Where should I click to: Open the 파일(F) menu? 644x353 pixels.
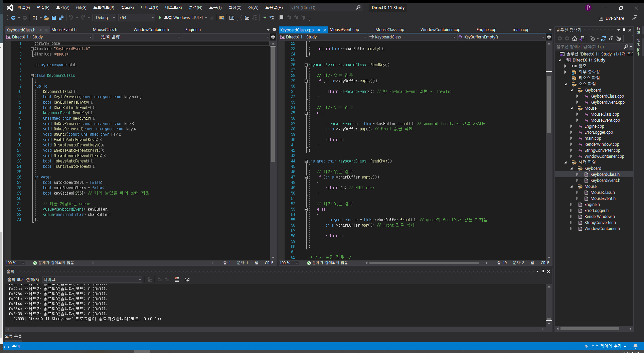(x=23, y=7)
